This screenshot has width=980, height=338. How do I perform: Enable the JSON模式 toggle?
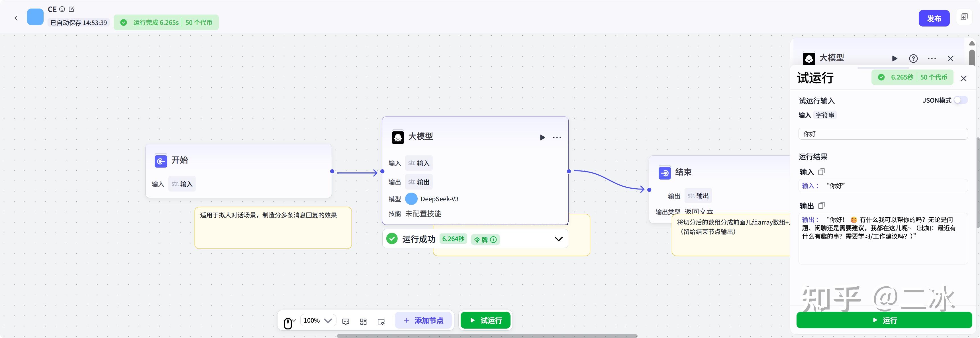pos(960,100)
